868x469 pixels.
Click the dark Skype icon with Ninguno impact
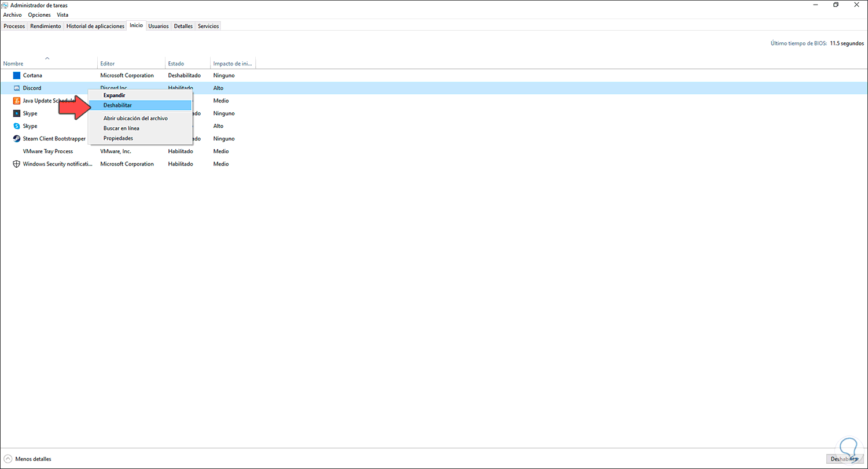tap(17, 113)
